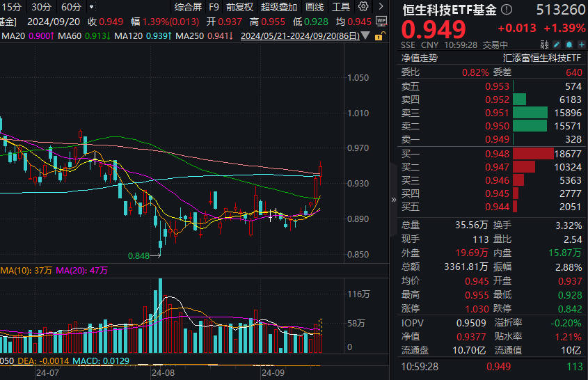The height and width of the screenshot is (380, 588).
Task: Click the latest price 0.949 headline
Action: pos(434,29)
